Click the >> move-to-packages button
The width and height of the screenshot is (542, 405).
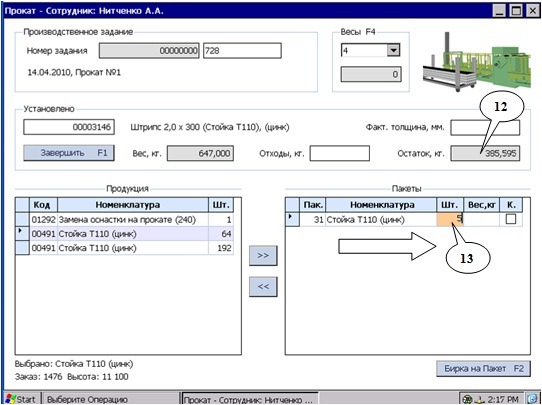263,255
